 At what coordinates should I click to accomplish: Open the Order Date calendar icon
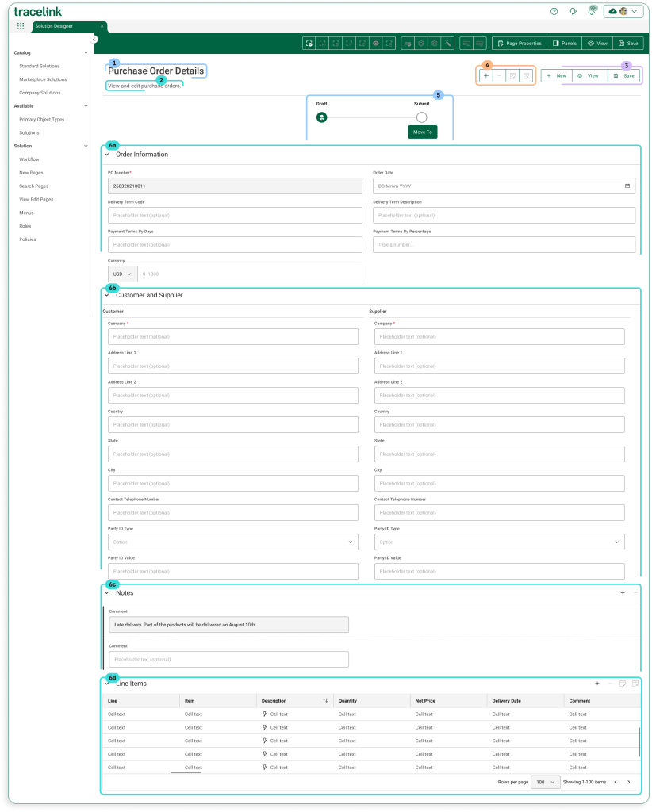[x=627, y=186]
